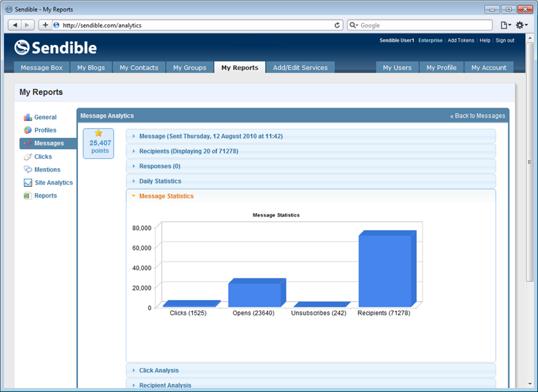Expand the Responses (0) section

311,166
